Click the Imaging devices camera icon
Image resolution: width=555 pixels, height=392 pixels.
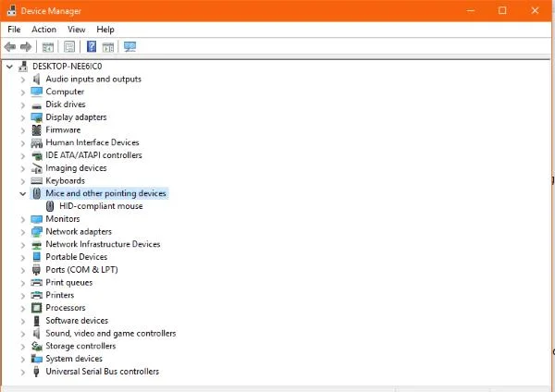click(x=36, y=168)
